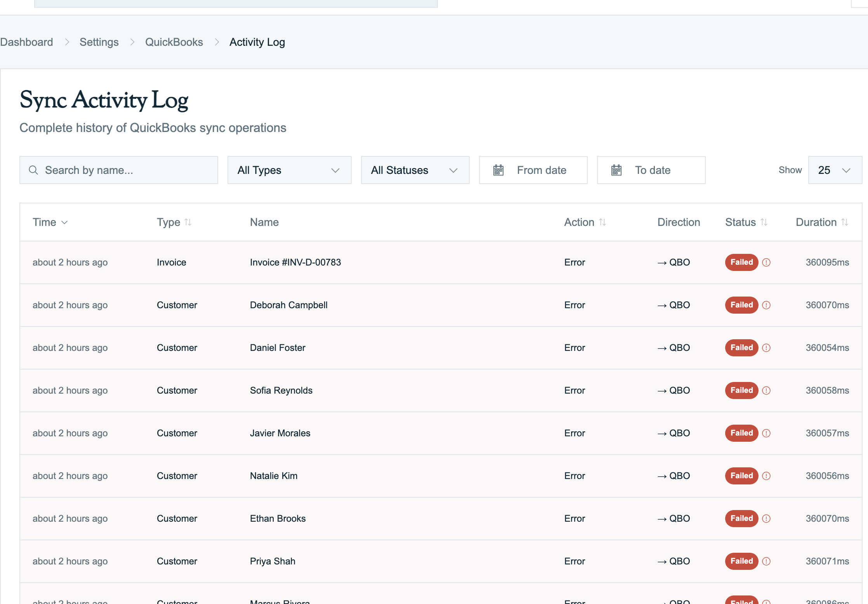This screenshot has height=604, width=868.
Task: Sort by Duration column arrows icon
Action: 845,222
